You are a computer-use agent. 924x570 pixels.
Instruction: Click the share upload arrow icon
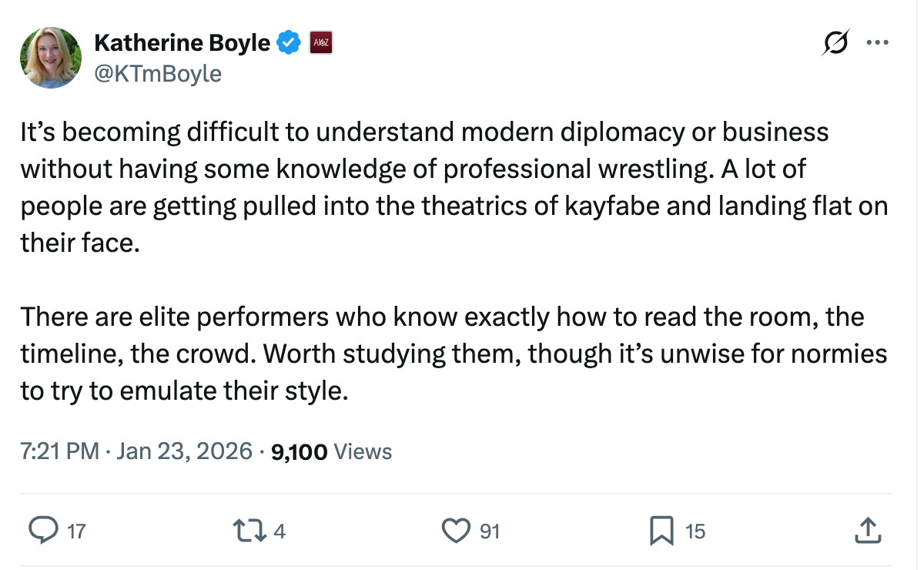[x=867, y=530]
